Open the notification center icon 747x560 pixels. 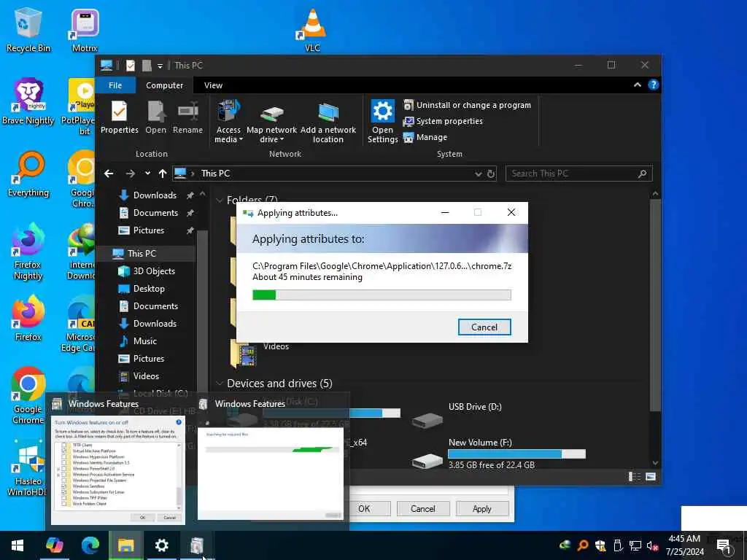coord(724,545)
